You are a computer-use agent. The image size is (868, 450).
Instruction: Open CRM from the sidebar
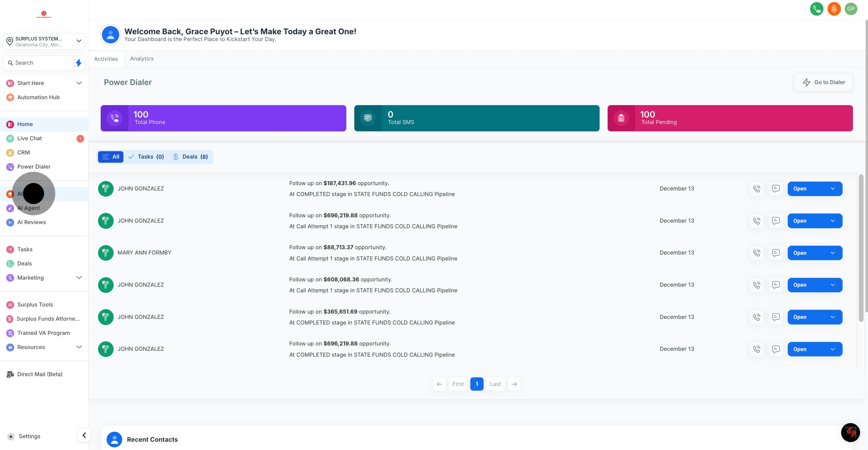(23, 152)
